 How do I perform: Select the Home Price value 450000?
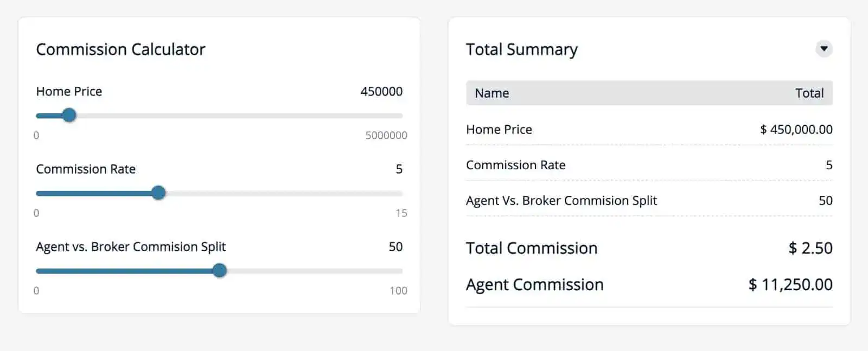click(381, 91)
